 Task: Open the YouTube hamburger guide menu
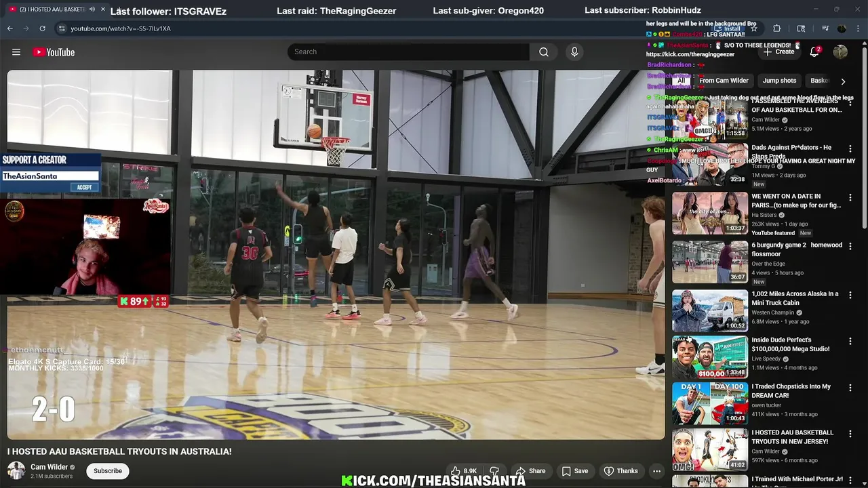coord(16,52)
